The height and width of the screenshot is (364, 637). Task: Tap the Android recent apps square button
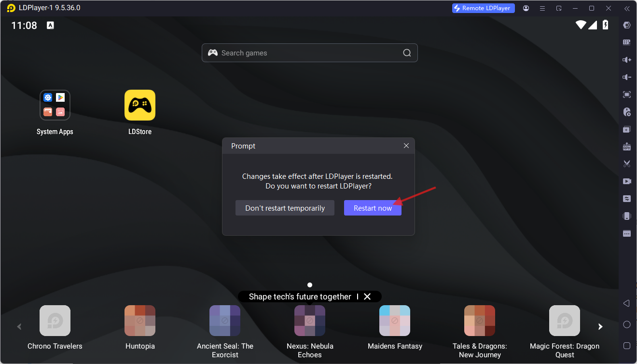point(627,346)
